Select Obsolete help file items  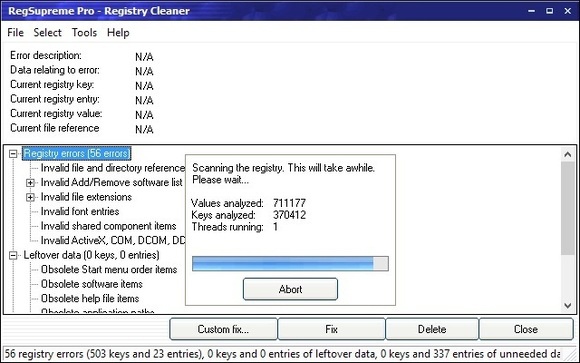(x=90, y=298)
